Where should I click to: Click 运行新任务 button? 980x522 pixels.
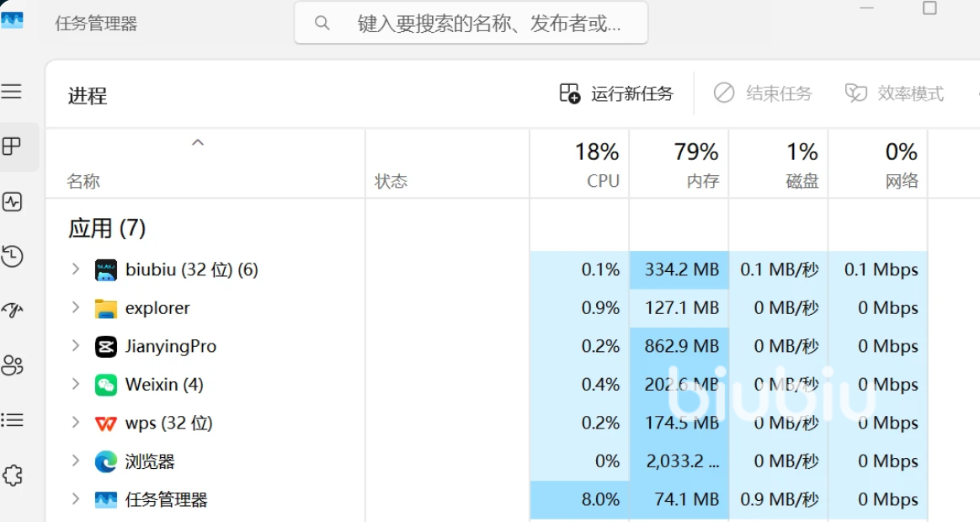pos(617,93)
